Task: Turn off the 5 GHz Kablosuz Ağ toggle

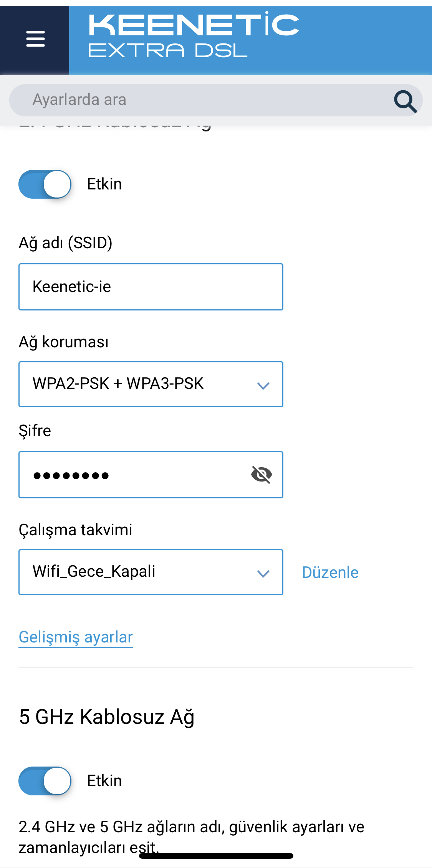Action: [x=45, y=781]
